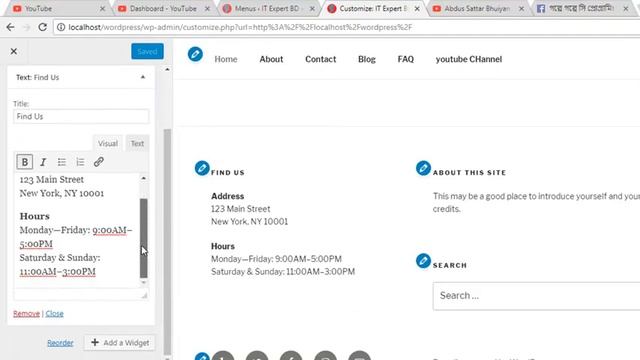Insert a link with the chain icon
Screen dimensions: 640x360
tap(98, 162)
